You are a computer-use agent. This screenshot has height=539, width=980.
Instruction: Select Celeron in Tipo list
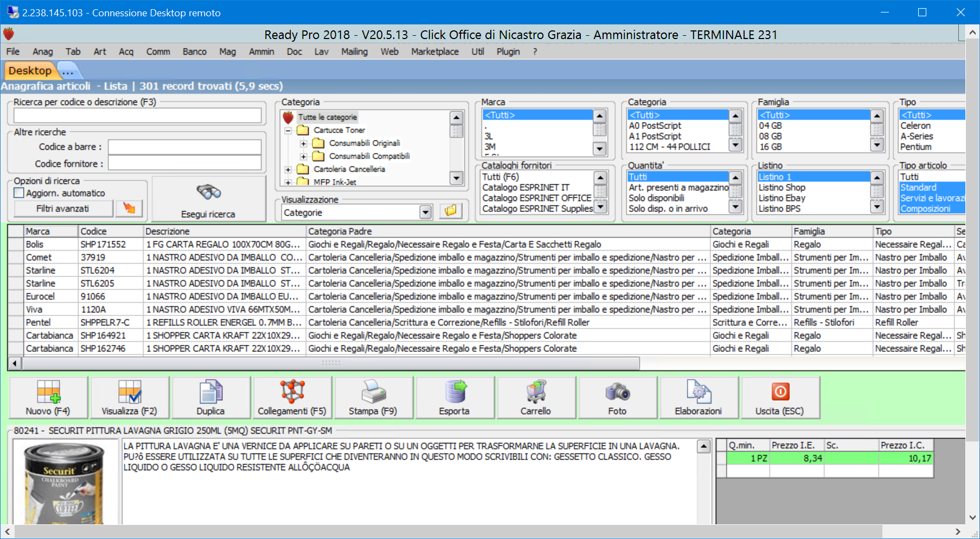point(915,125)
